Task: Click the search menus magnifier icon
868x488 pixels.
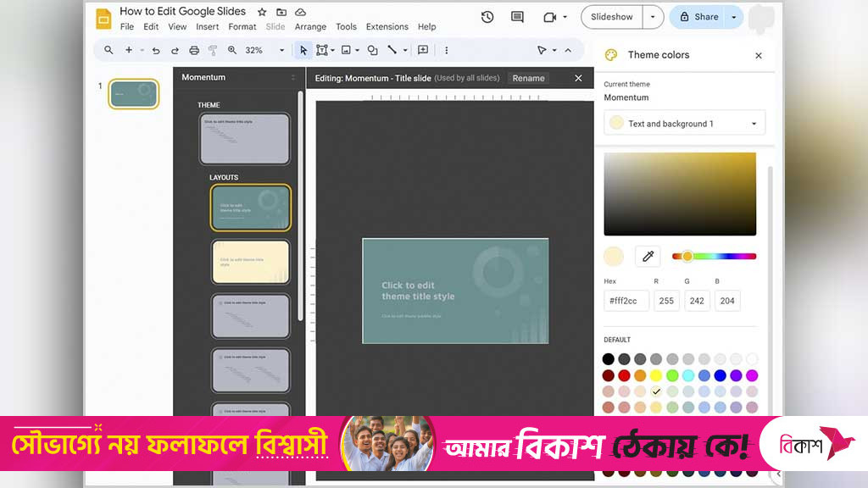Action: click(x=108, y=51)
